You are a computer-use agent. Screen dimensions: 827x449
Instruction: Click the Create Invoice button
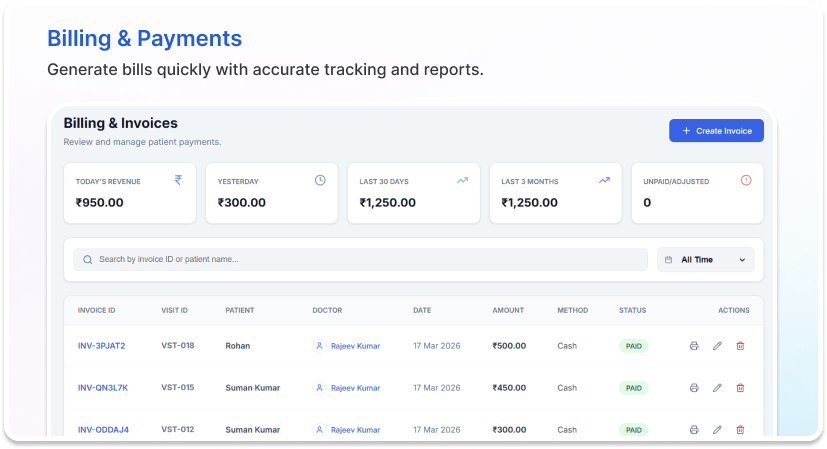[716, 131]
